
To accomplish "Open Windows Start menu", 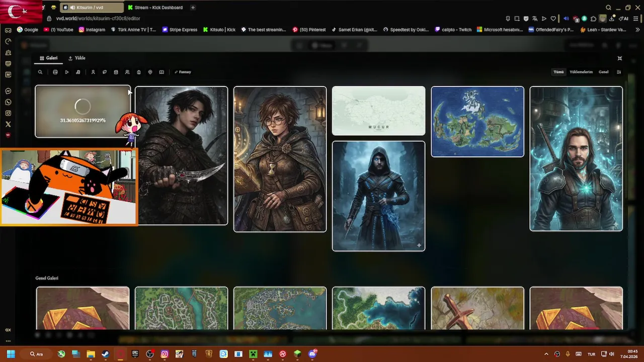I will tap(11, 354).
